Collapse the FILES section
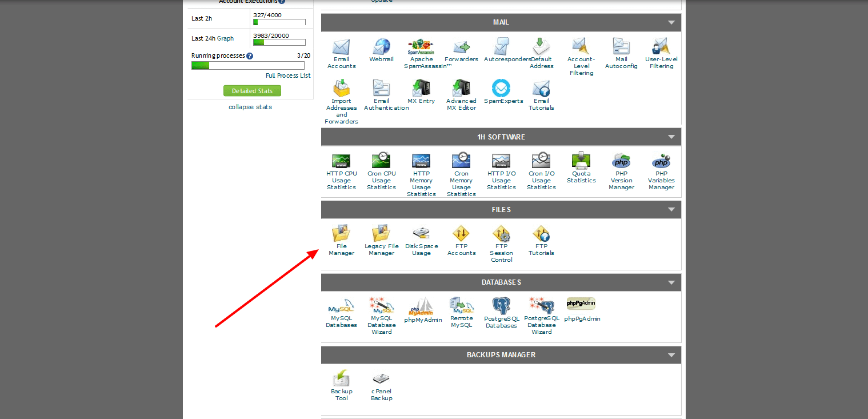 (x=671, y=209)
